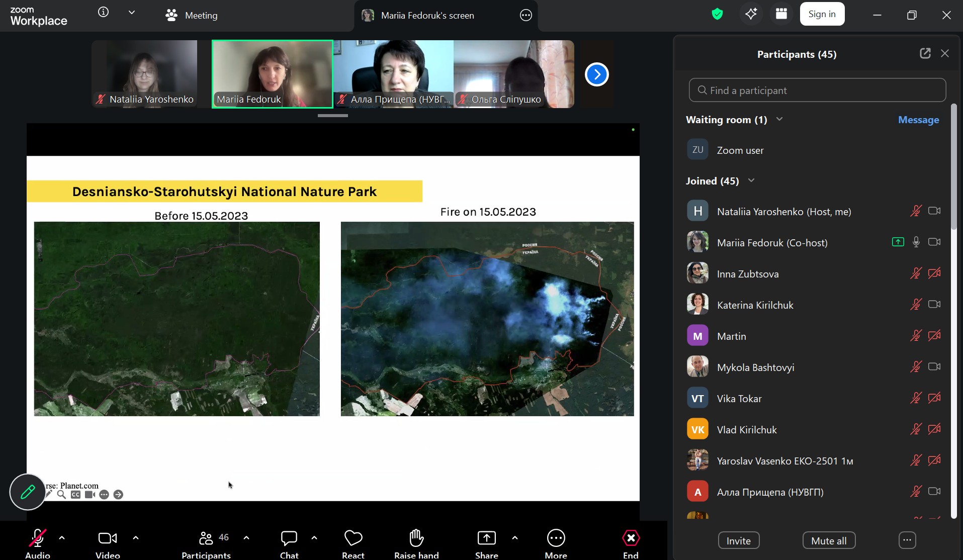Pop out the Participants panel
This screenshot has height=560, width=963.
925,54
